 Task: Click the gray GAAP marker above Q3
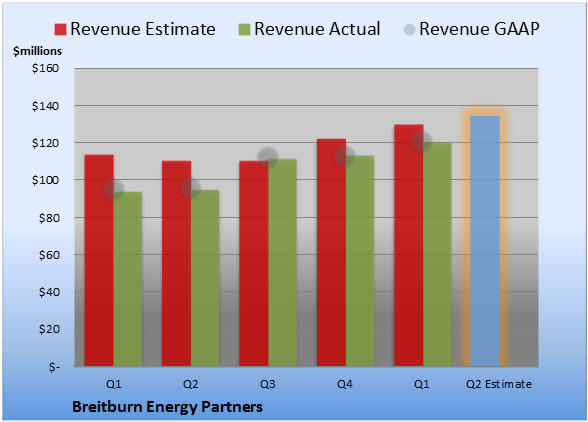click(x=268, y=157)
